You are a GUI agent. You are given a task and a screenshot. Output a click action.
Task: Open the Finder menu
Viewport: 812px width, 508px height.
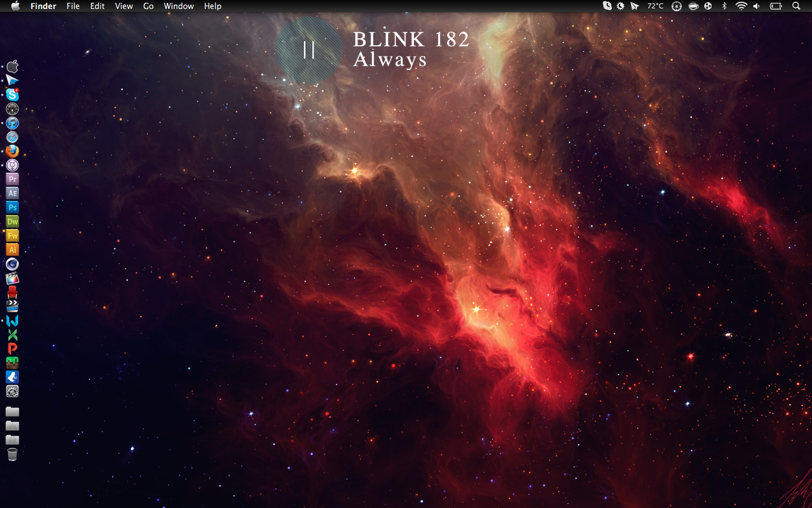coord(43,6)
